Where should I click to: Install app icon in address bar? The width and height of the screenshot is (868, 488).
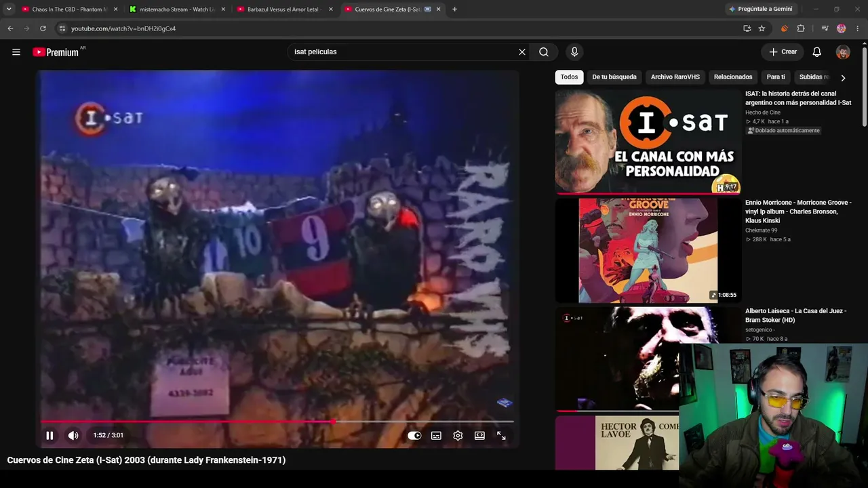pos(747,28)
